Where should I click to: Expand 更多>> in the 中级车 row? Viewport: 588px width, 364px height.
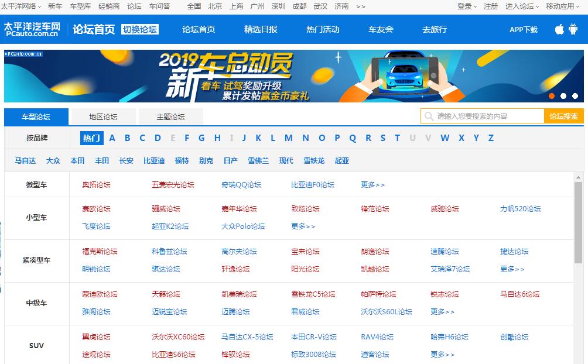(x=443, y=311)
